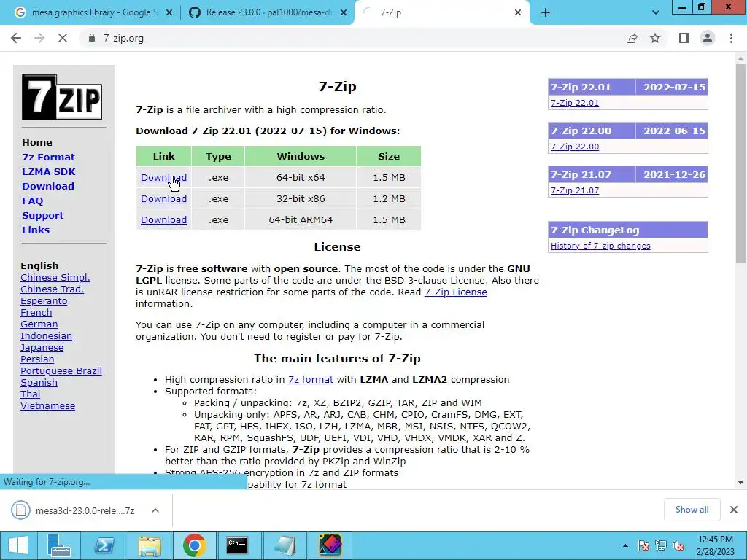Show hidden tray icons arrow
This screenshot has height=560, width=747.
(x=625, y=545)
